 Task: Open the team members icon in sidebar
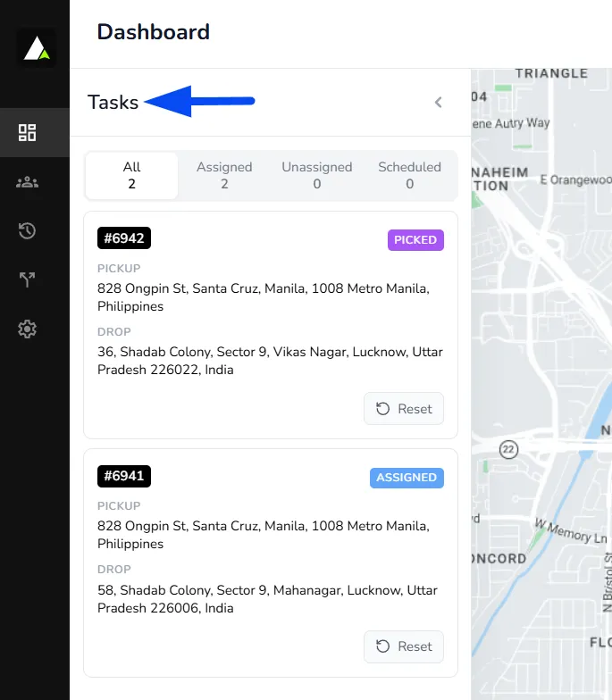[x=27, y=182]
